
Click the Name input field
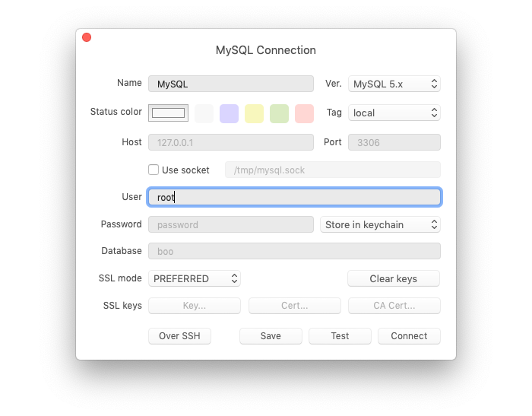click(x=231, y=84)
